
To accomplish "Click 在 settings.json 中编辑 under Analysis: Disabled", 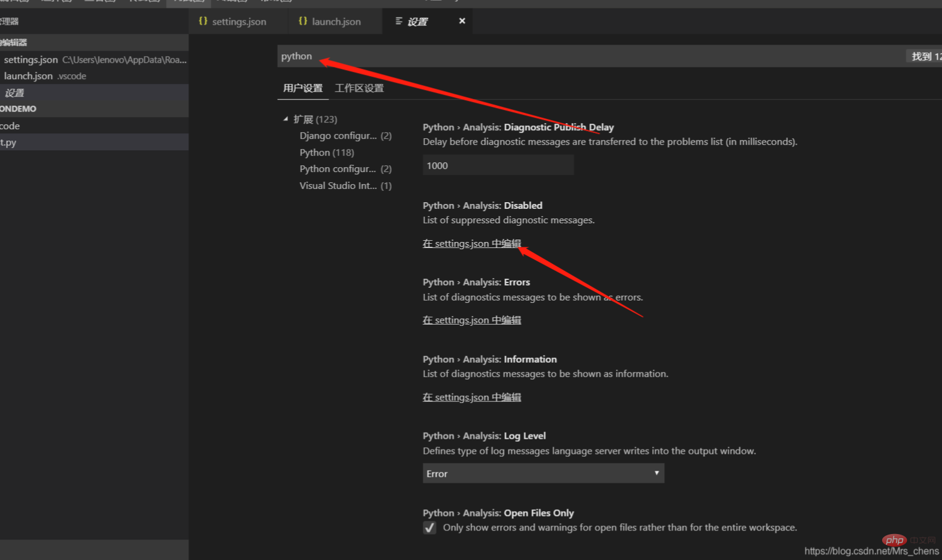I will (x=472, y=243).
